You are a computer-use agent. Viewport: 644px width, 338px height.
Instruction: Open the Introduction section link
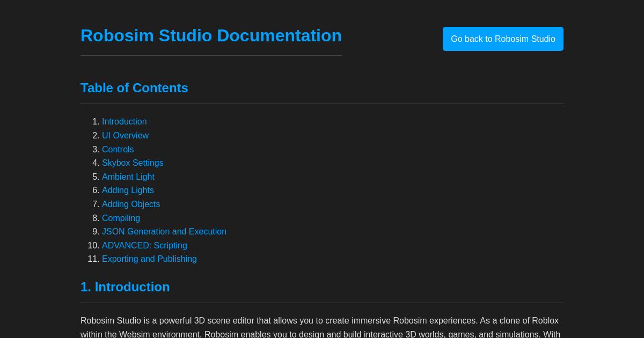[124, 121]
